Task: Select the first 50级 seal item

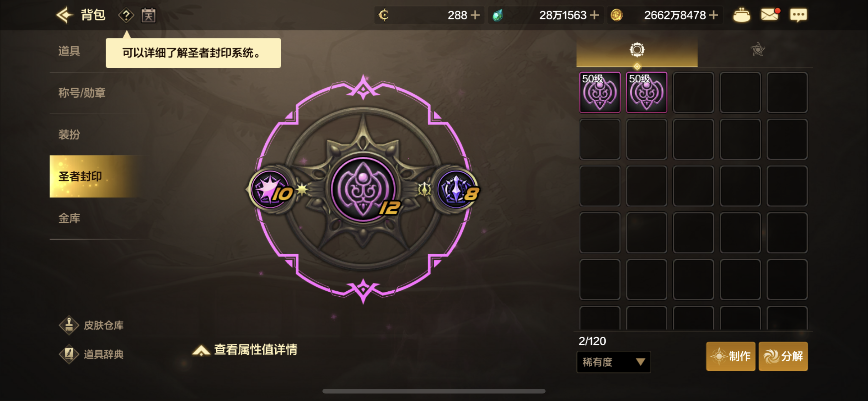Action: click(x=600, y=92)
